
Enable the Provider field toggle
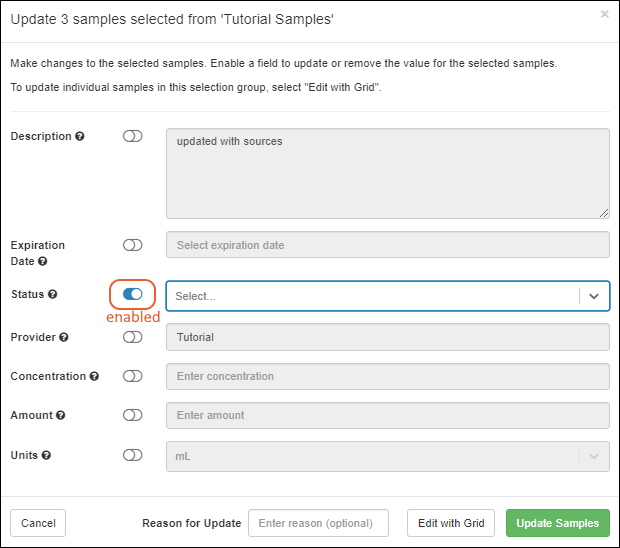click(x=133, y=337)
